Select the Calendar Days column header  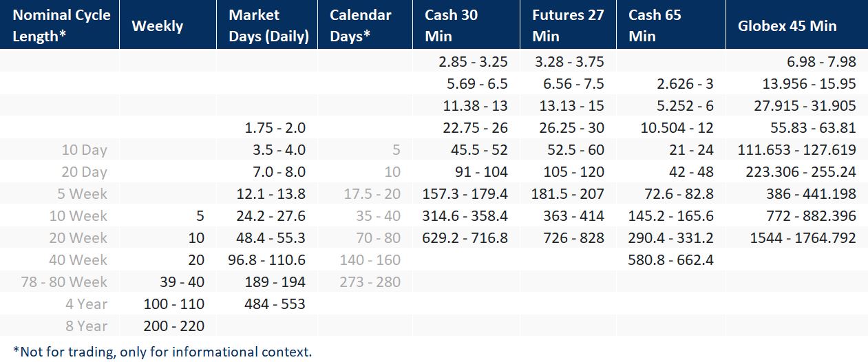[x=365, y=25]
